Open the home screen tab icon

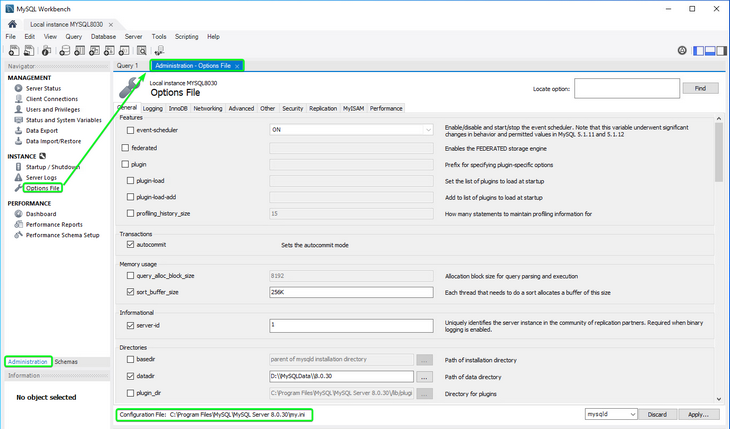pos(12,24)
